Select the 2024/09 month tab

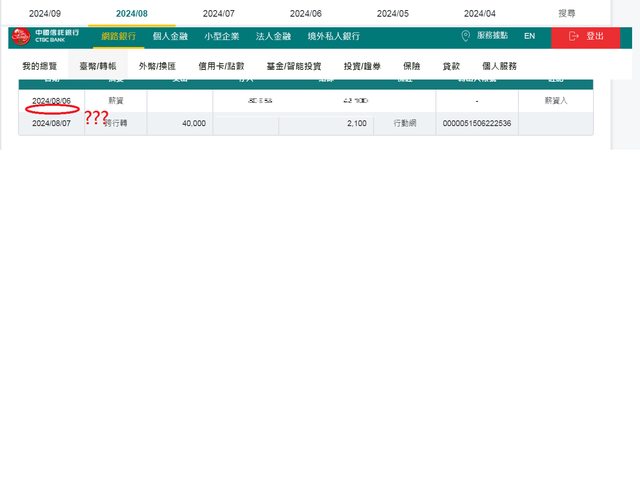coord(45,13)
